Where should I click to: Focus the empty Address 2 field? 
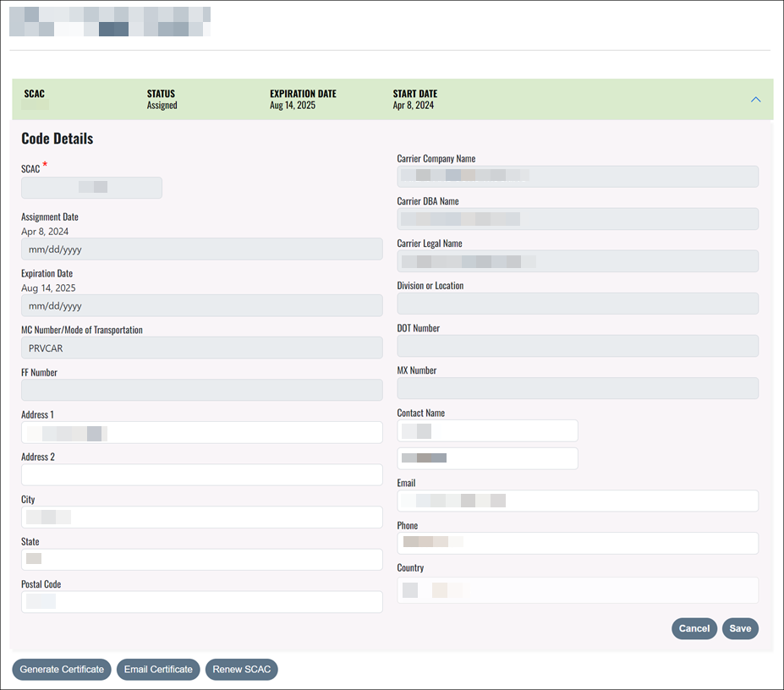tap(201, 475)
